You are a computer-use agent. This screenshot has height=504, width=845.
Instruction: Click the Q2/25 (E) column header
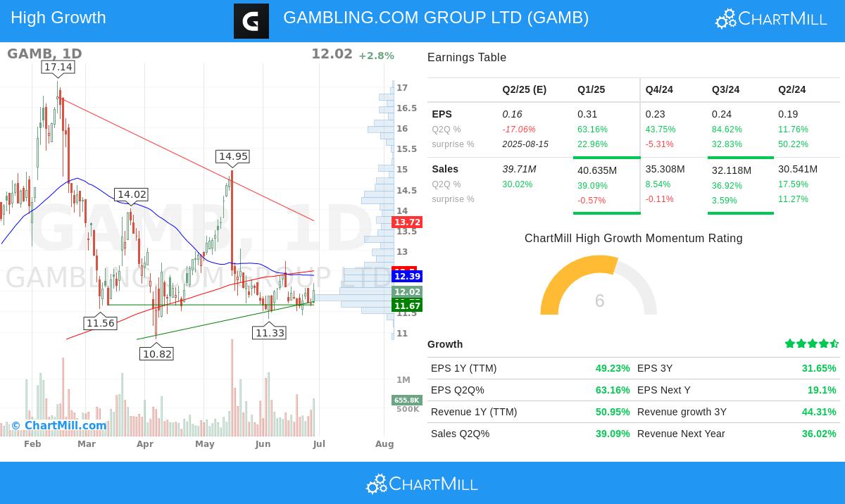point(525,90)
